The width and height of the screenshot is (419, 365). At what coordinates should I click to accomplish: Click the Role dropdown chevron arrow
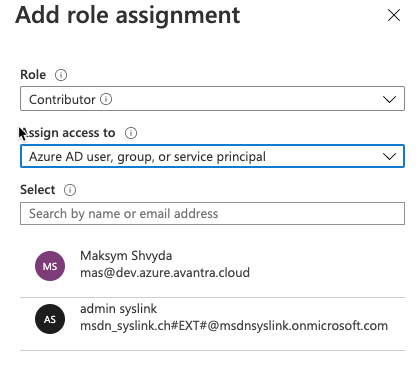pyautogui.click(x=389, y=99)
